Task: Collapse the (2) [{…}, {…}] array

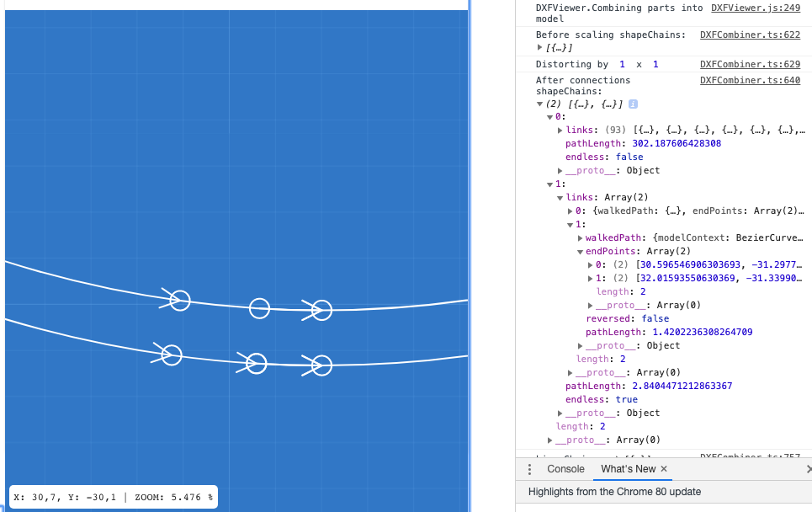Action: (x=539, y=104)
